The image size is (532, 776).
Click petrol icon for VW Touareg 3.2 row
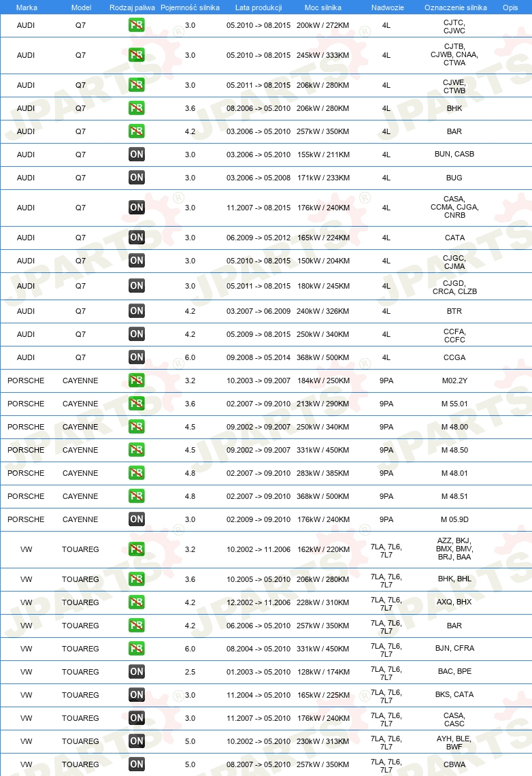tap(137, 549)
